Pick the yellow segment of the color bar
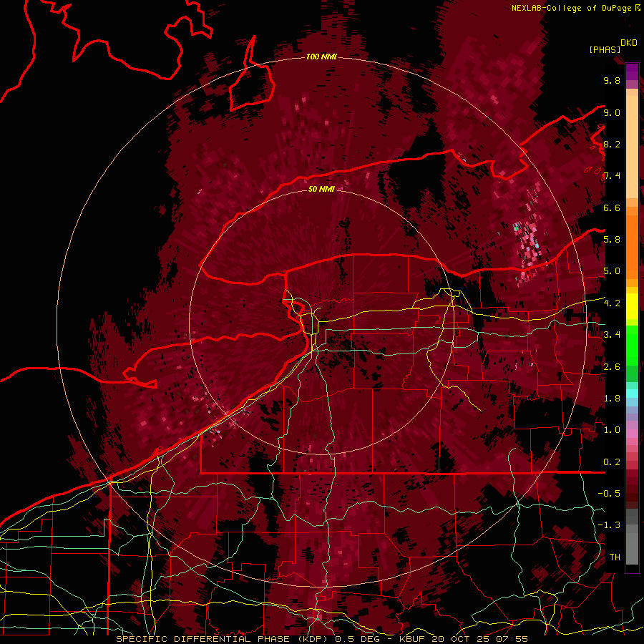The image size is (644, 644). coord(632,306)
